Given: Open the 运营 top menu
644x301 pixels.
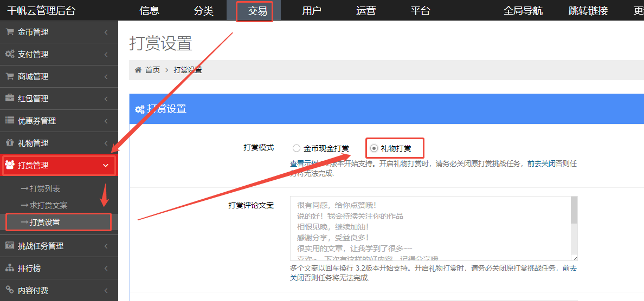Looking at the screenshot, I should click(x=366, y=11).
